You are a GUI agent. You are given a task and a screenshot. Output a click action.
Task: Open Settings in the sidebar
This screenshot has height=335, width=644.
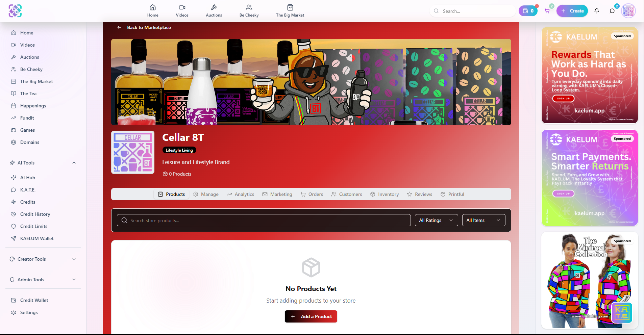point(43,312)
